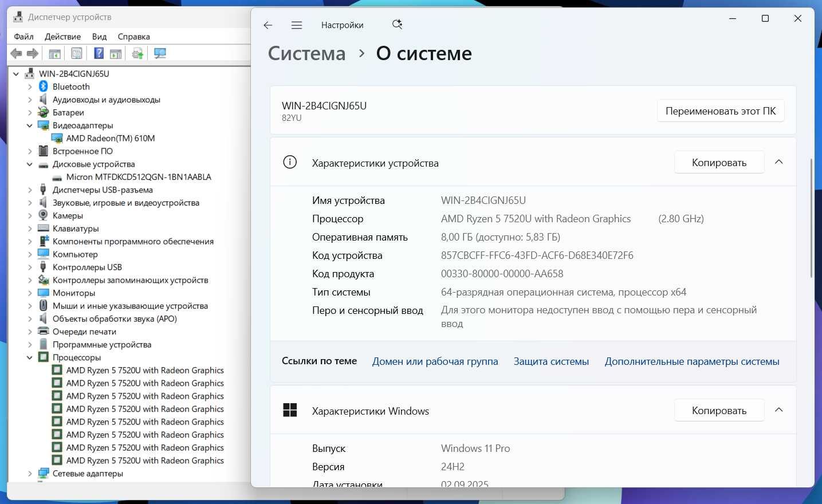
Task: Select Звуковые, игровые и видеоустройства item
Action: pos(126,203)
